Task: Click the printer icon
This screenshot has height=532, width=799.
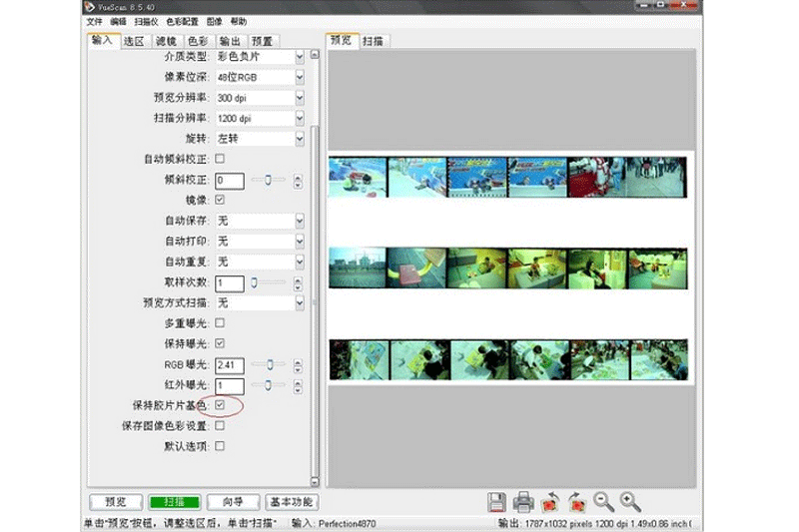Action: click(x=524, y=502)
